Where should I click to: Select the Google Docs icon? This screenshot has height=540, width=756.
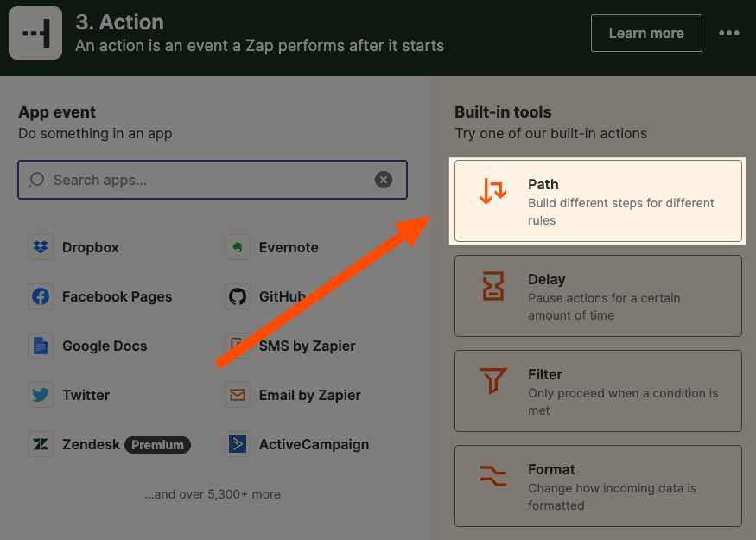pos(41,346)
